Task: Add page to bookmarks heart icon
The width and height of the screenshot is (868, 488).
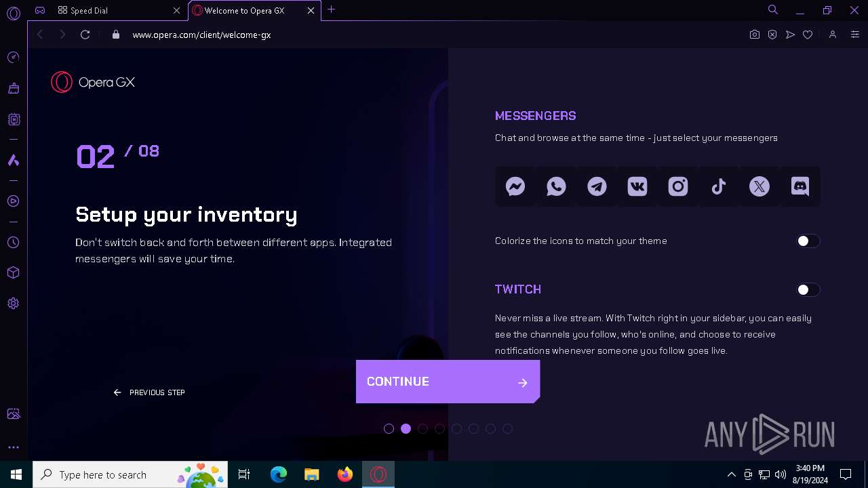Action: [808, 35]
